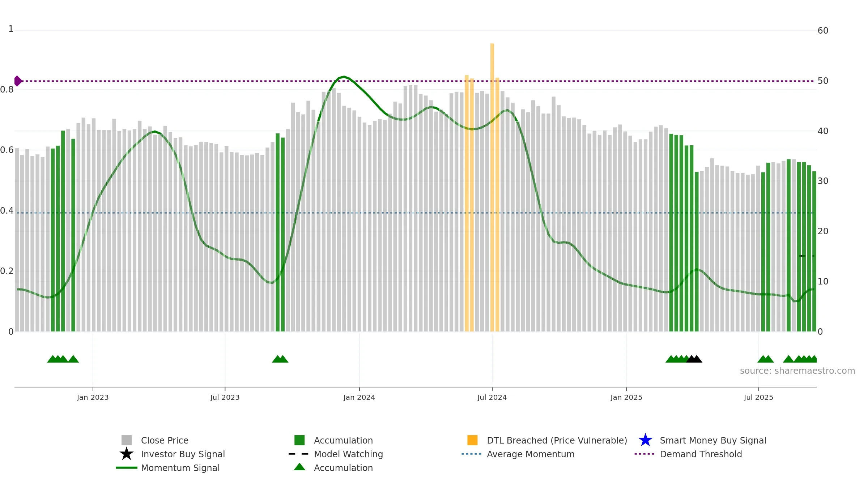The height and width of the screenshot is (488, 868).
Task: Click the green triangle markers after Jul 2023
Action: (280, 359)
